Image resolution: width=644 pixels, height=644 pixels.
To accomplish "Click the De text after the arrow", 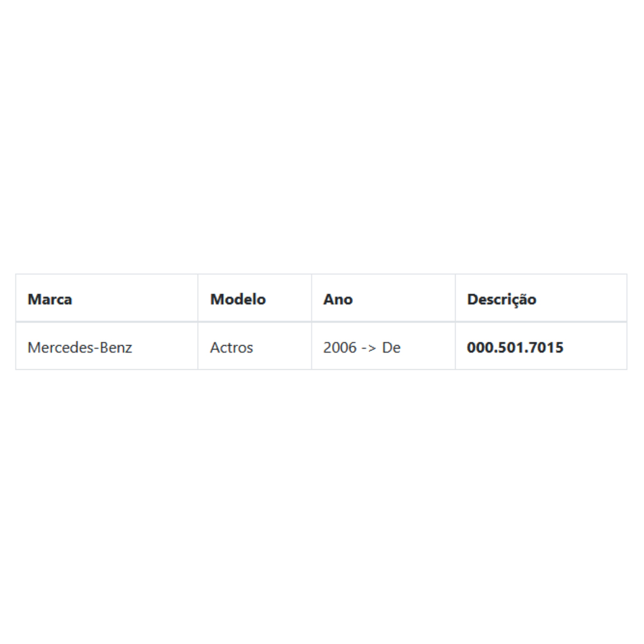I will tap(391, 347).
